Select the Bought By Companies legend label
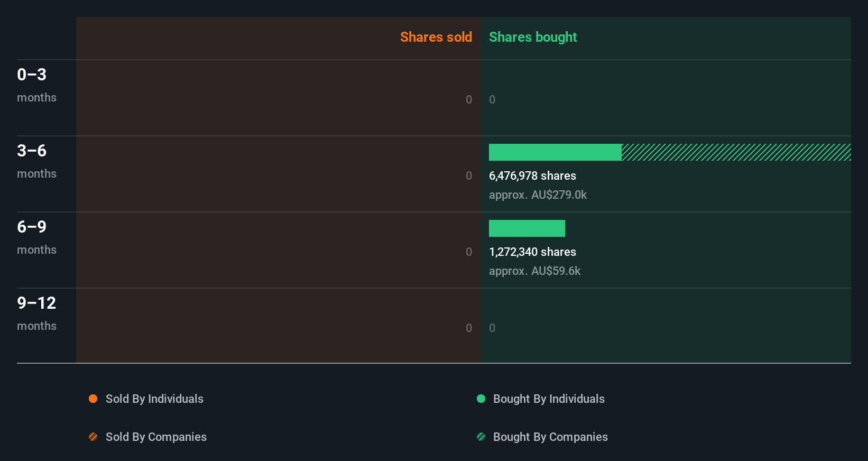Image resolution: width=868 pixels, height=461 pixels. pyautogui.click(x=550, y=437)
